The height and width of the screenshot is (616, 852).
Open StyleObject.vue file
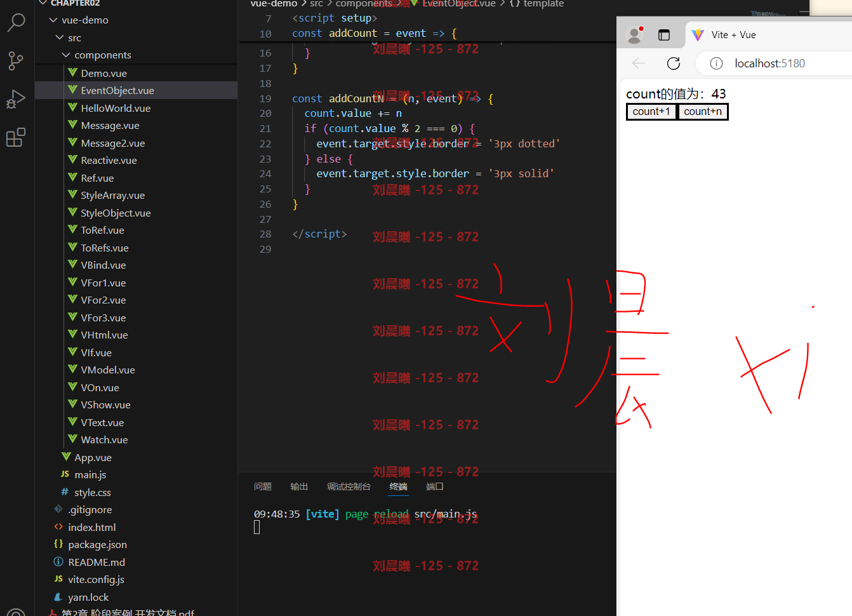tap(116, 213)
